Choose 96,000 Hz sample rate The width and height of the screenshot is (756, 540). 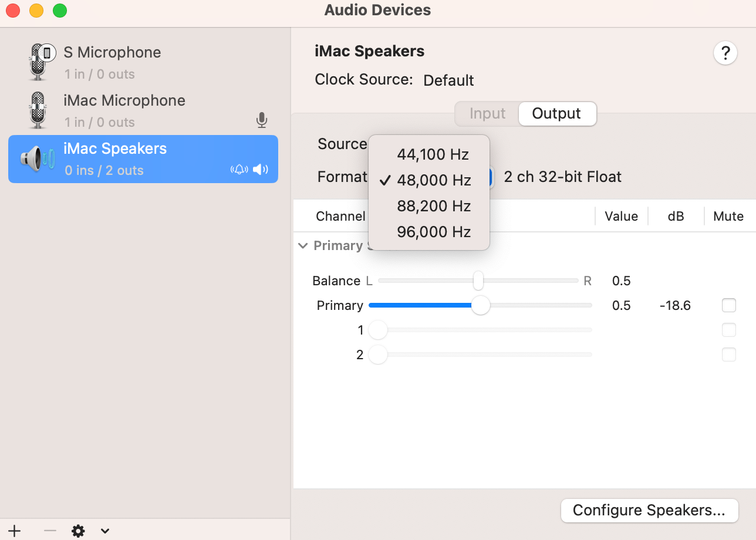pyautogui.click(x=429, y=232)
